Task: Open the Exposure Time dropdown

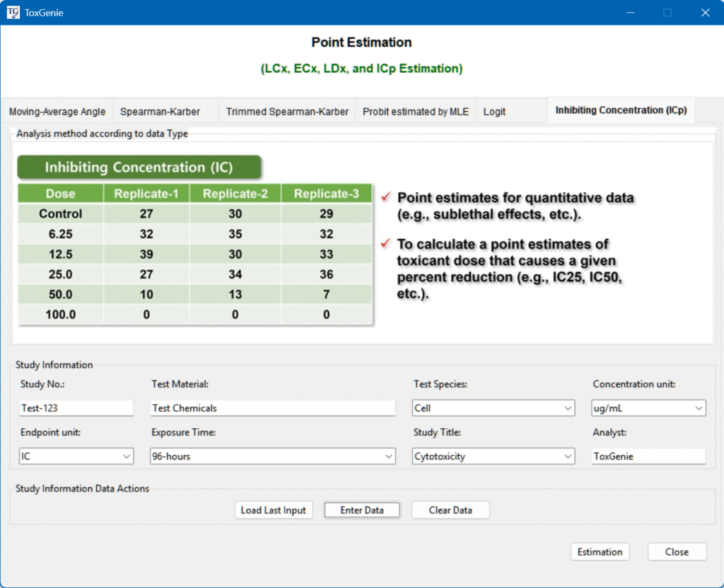Action: [x=272, y=457]
